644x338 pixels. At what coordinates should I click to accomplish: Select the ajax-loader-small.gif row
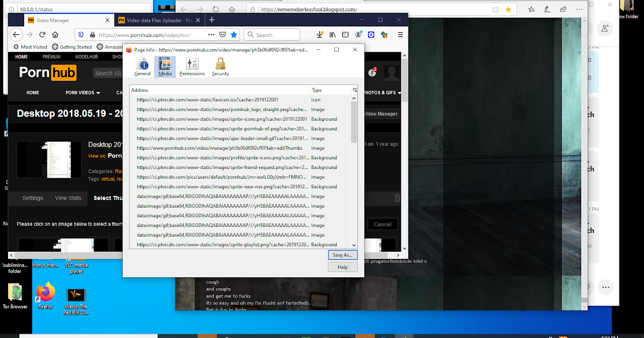pyautogui.click(x=240, y=138)
